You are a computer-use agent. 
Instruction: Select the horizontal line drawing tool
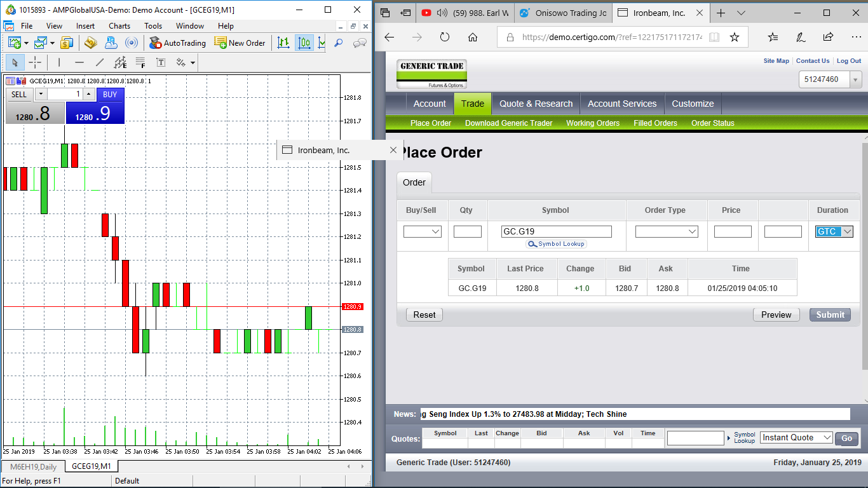(x=79, y=62)
